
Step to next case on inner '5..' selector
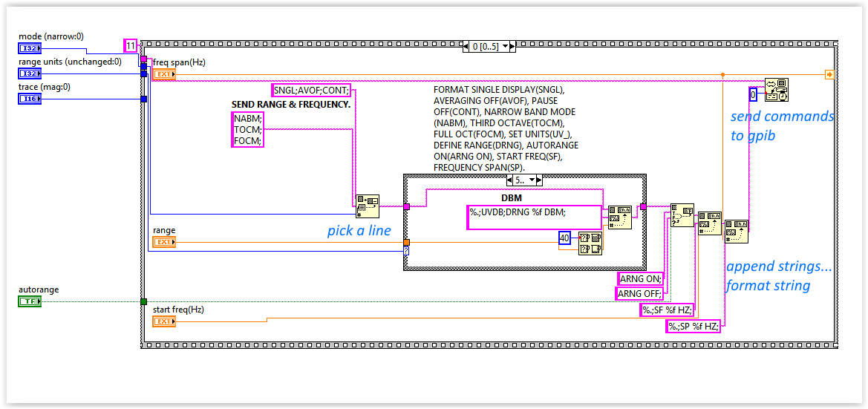click(x=539, y=180)
